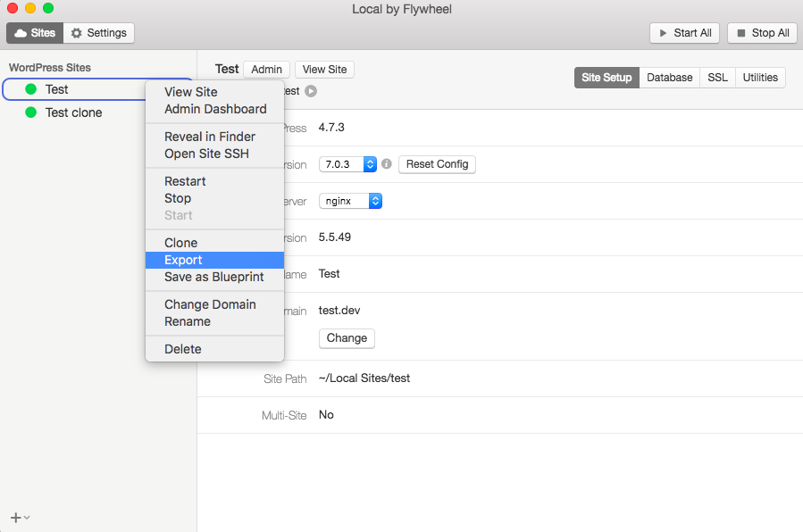Click the Admin button near site title

pyautogui.click(x=266, y=70)
